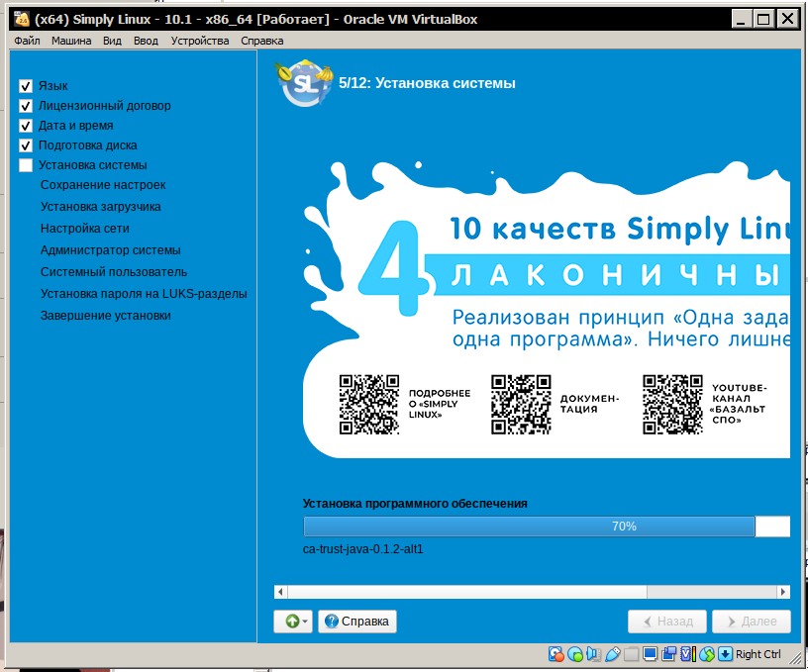Viewport: 808px width, 672px height.
Task: Click the heading 5/12: Установка системы
Action: point(427,83)
